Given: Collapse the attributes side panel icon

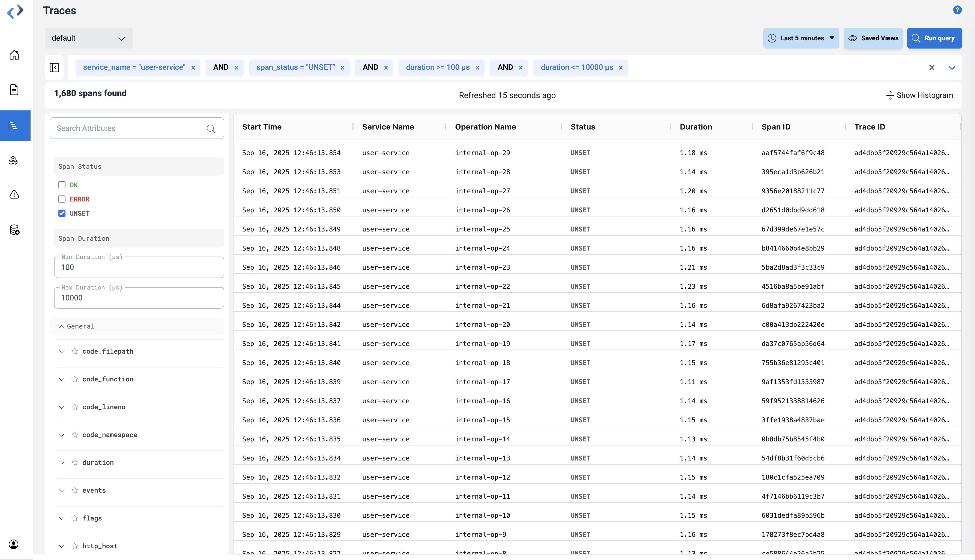Looking at the screenshot, I should 55,68.
